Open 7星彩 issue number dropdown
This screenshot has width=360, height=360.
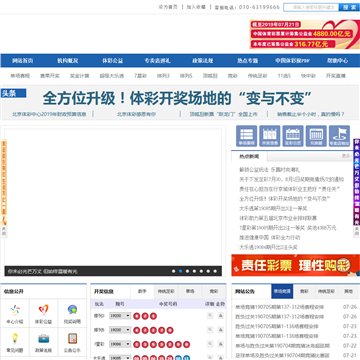click(120, 344)
